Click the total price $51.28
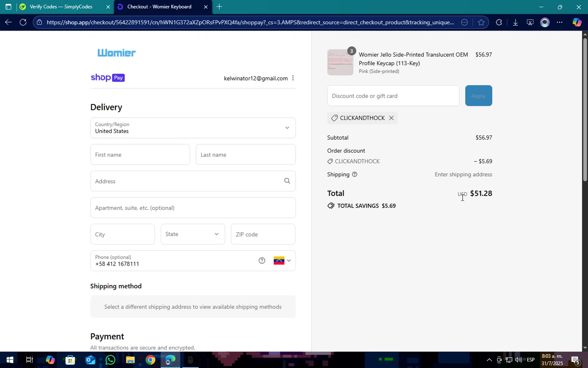The image size is (588, 368). (481, 193)
